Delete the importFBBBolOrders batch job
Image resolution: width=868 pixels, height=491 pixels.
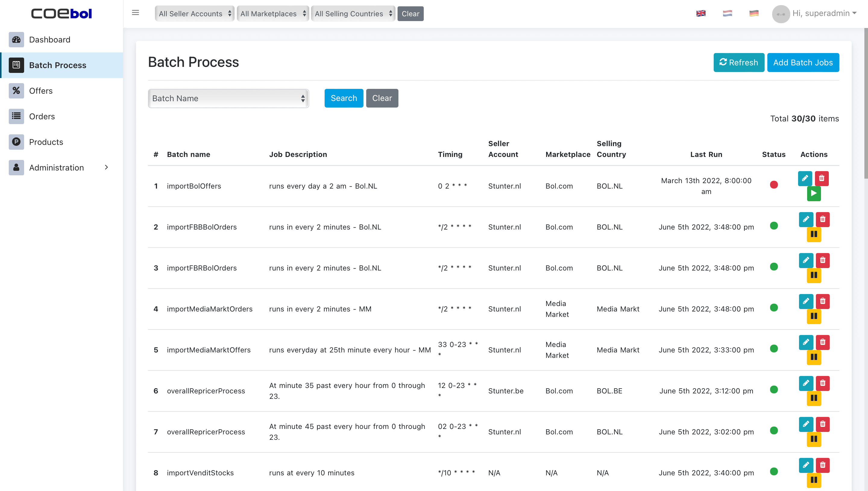(x=823, y=219)
